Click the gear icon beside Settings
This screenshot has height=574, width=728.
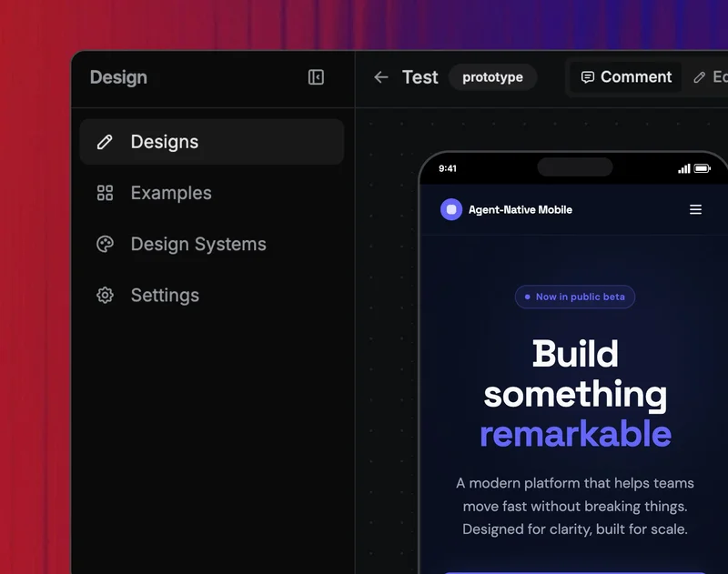pos(105,295)
